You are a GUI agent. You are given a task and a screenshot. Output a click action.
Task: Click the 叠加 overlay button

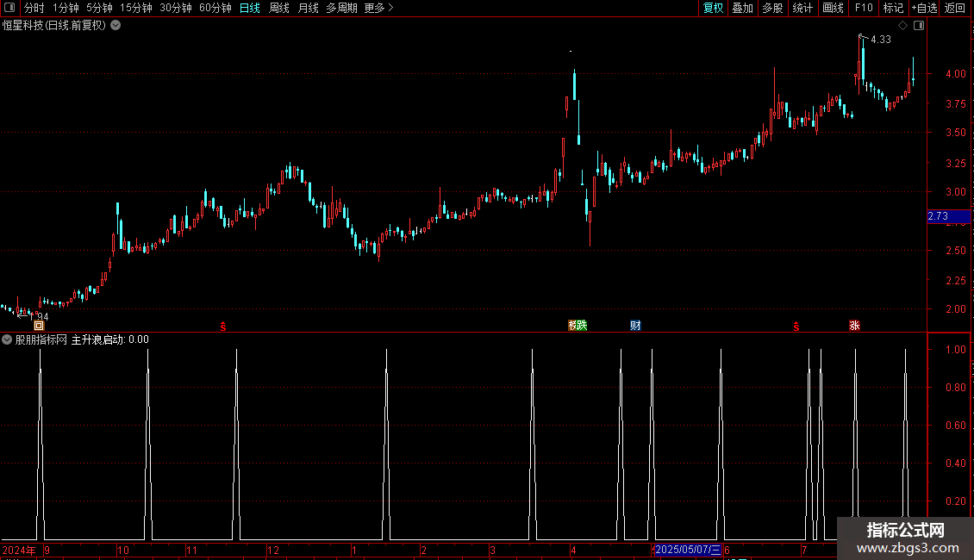(742, 8)
